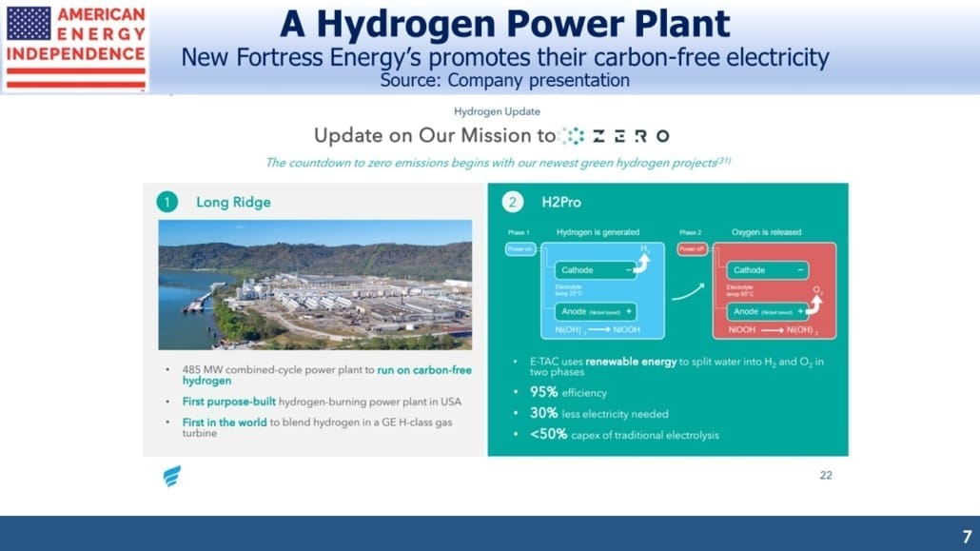Click the title 'A Hydrogen Power Plant'
Screen dimensions: 980x551
pyautogui.click(x=505, y=24)
